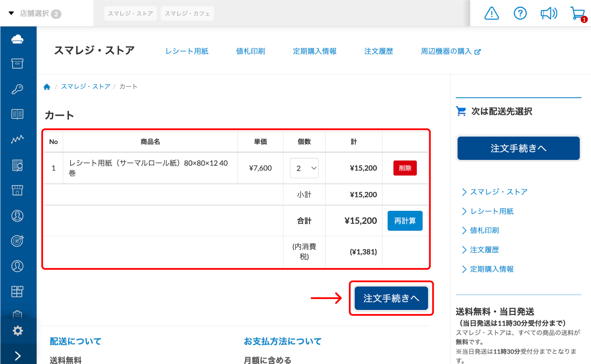Open スマレジ・ストア link in right panel
Image resolution: width=591 pixels, height=364 pixels.
[499, 192]
